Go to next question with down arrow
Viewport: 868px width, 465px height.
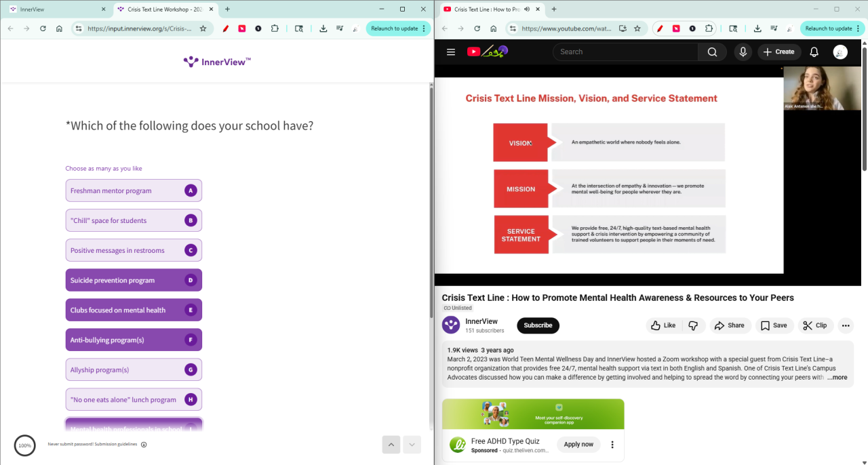pos(412,445)
